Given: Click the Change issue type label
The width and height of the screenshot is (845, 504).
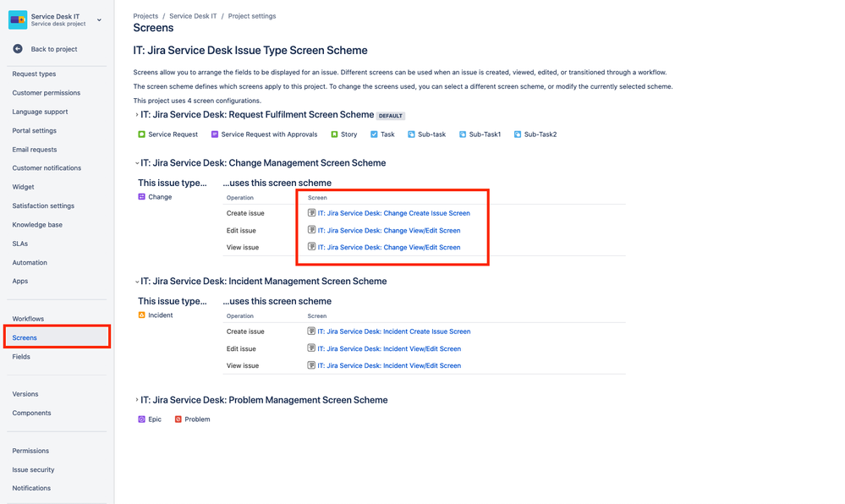Looking at the screenshot, I should 160,197.
